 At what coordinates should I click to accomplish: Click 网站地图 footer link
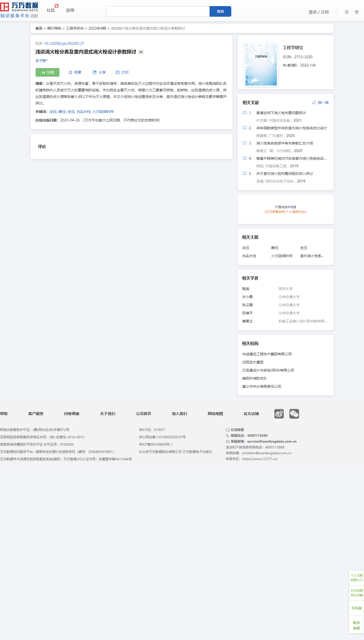coord(215,414)
